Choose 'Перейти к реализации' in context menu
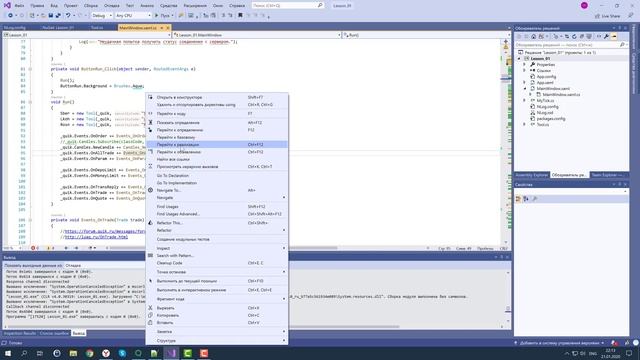Image resolution: width=640 pixels, height=360 pixels. pos(217,144)
